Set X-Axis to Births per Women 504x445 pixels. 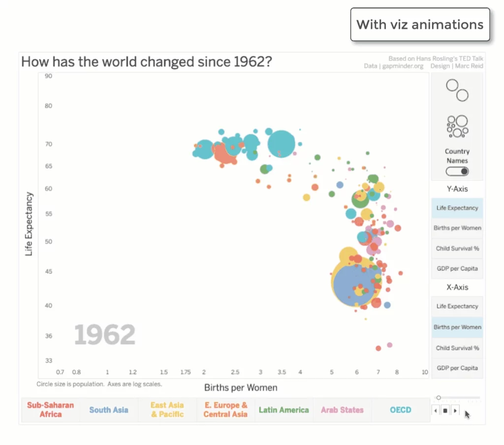click(457, 327)
